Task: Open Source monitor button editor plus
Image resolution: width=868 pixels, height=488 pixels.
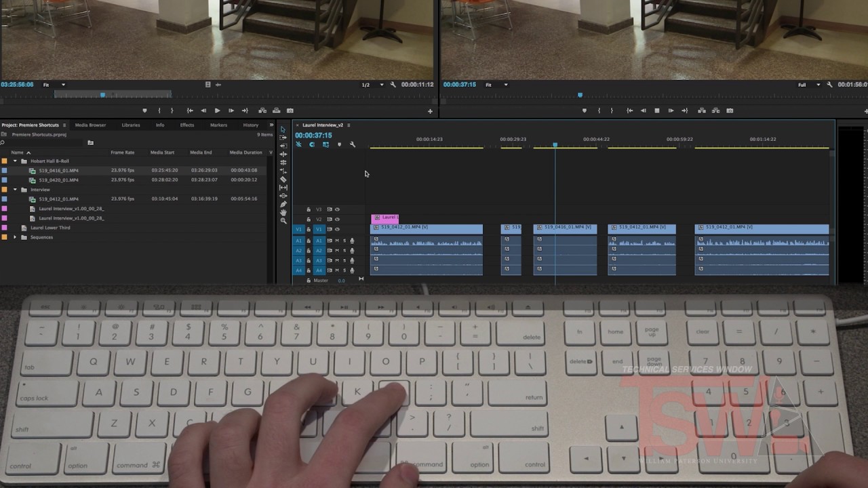Action: coord(430,111)
